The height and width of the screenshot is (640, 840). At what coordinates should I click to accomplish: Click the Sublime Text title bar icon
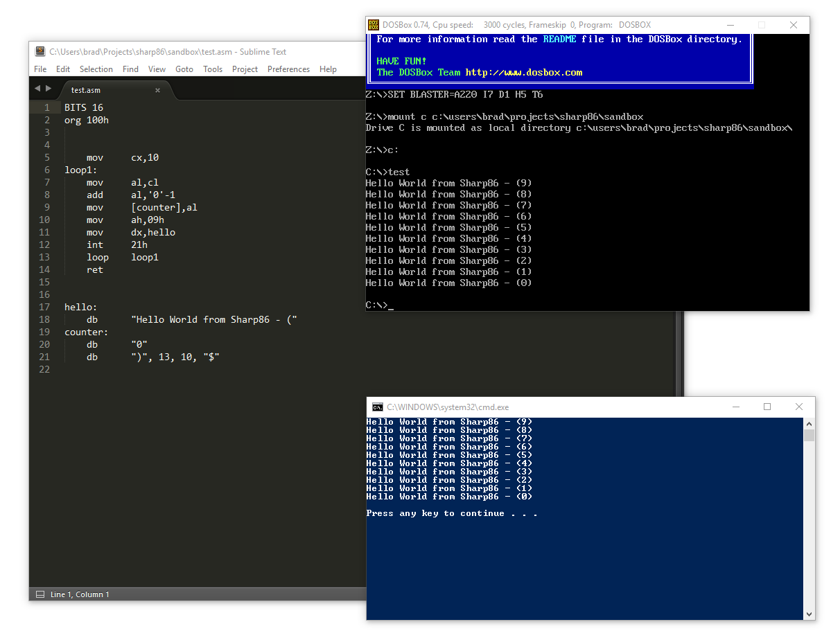pos(40,51)
